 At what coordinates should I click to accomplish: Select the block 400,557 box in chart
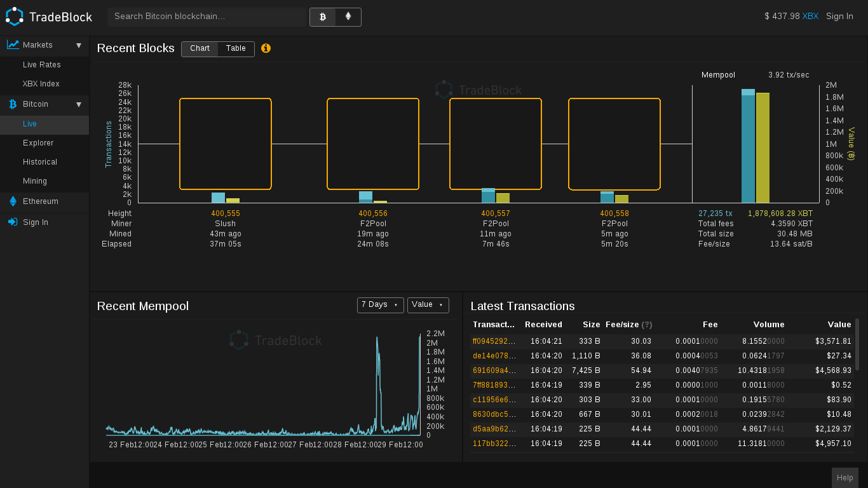(496, 144)
